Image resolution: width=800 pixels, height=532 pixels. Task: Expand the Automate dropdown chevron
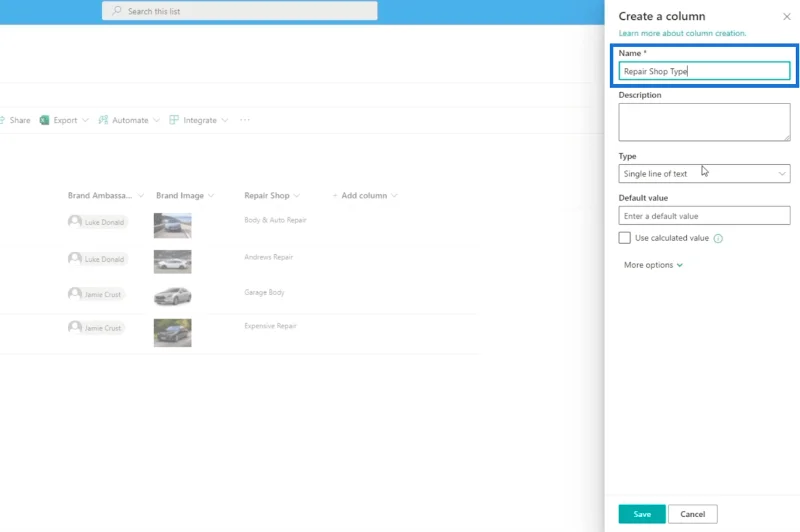point(156,120)
